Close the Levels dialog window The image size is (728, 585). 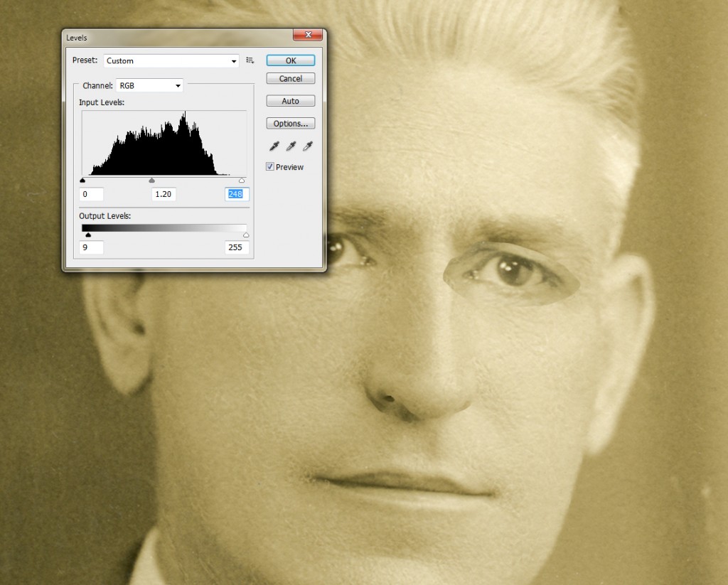[308, 36]
